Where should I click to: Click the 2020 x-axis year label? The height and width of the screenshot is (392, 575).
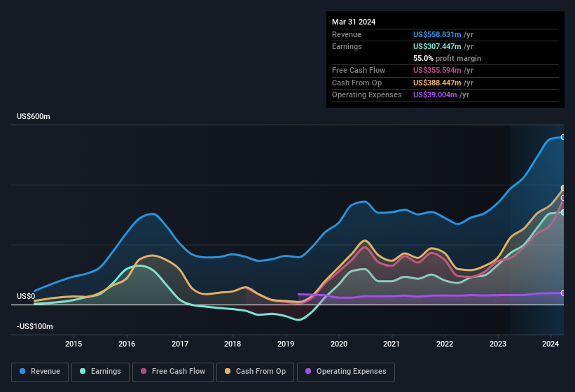pos(339,344)
